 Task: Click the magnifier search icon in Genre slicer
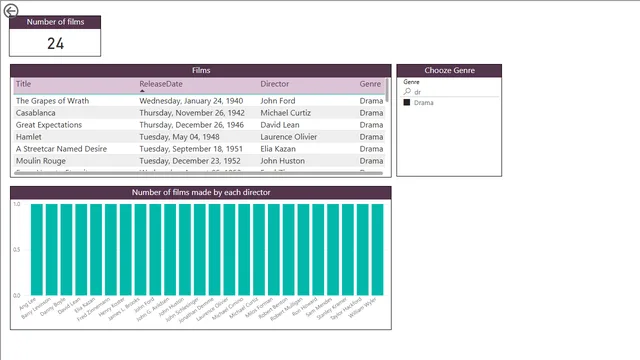(x=407, y=91)
